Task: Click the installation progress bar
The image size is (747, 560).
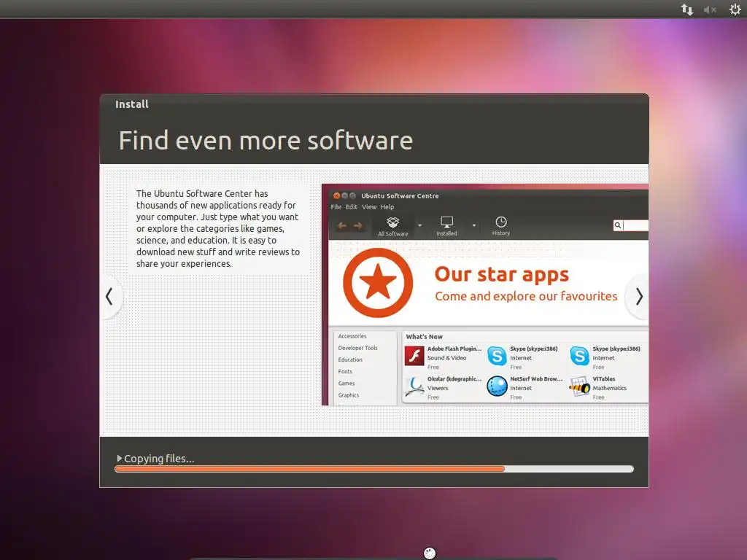Action: pyautogui.click(x=374, y=469)
